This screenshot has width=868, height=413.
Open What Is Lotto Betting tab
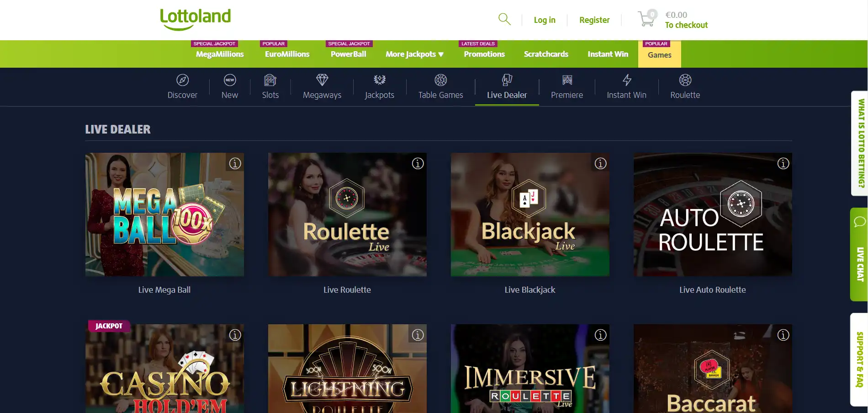tap(860, 143)
